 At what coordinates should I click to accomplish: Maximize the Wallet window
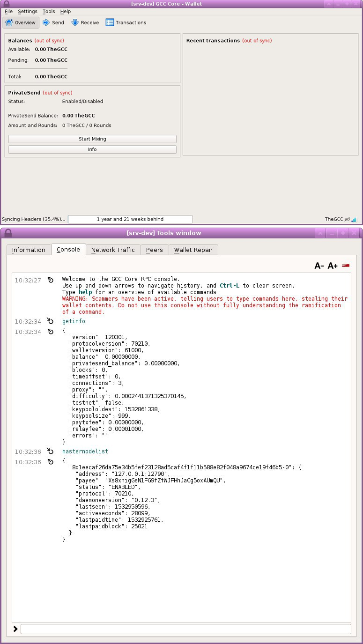pyautogui.click(x=347, y=4)
